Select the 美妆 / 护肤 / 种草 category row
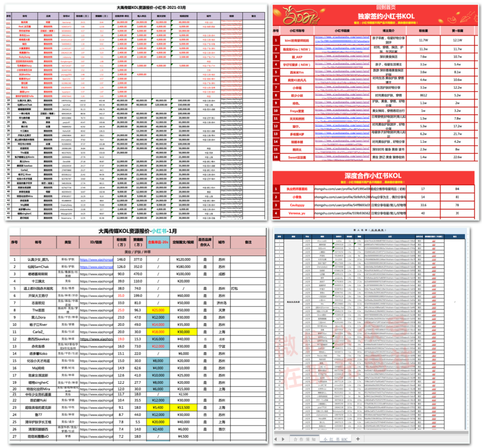 pyautogui.click(x=138, y=252)
